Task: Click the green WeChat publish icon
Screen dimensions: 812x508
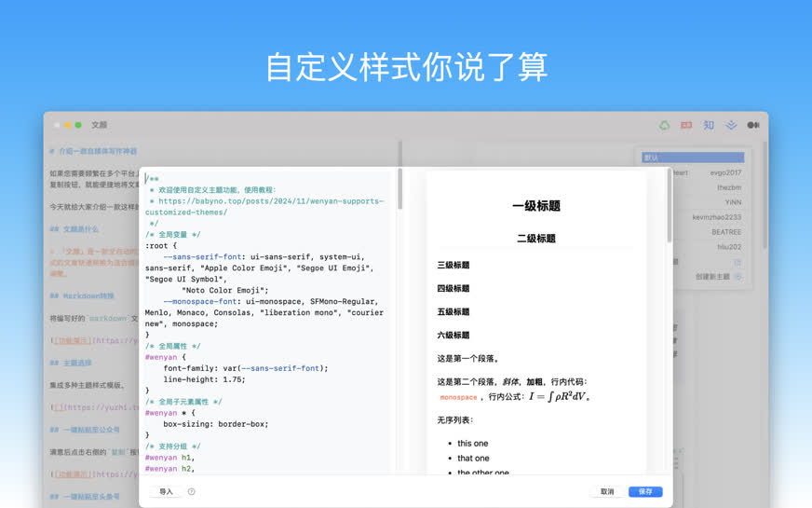Action: tap(665, 125)
